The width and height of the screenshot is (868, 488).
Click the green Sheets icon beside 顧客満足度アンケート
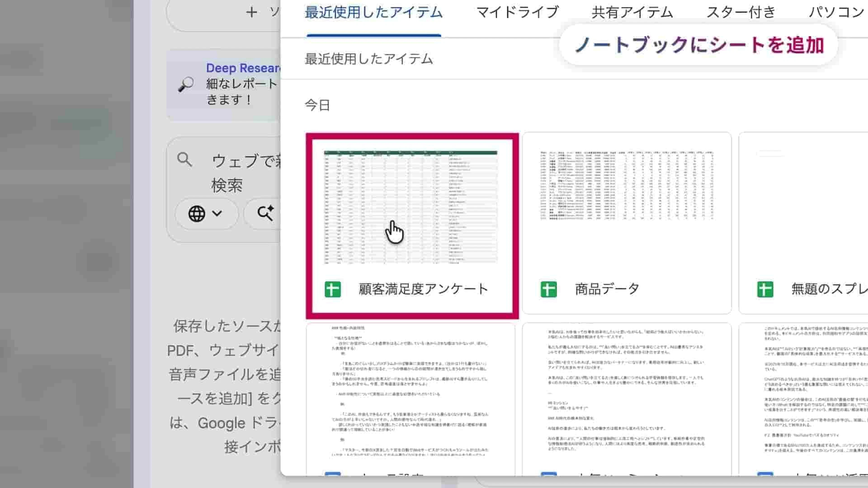(x=333, y=289)
